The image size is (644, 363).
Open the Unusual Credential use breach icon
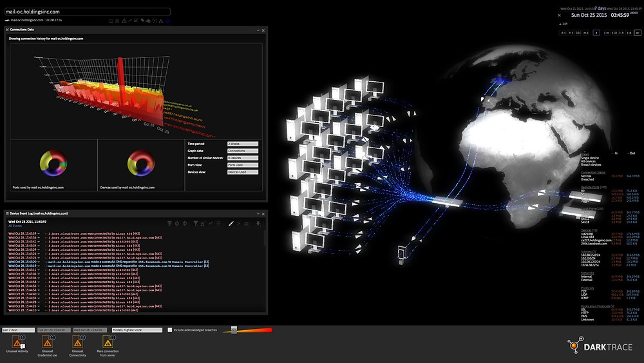(47, 342)
